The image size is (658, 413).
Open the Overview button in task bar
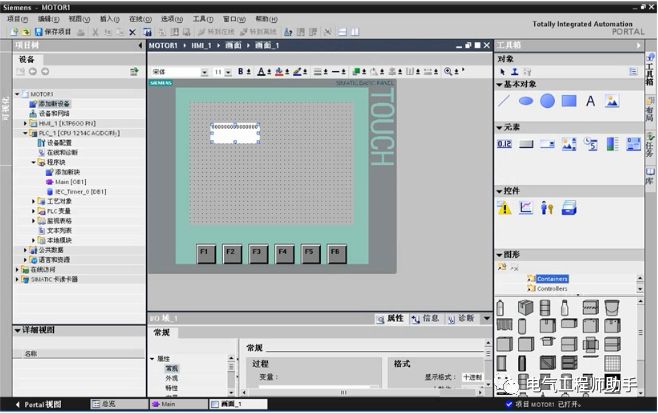(119, 404)
